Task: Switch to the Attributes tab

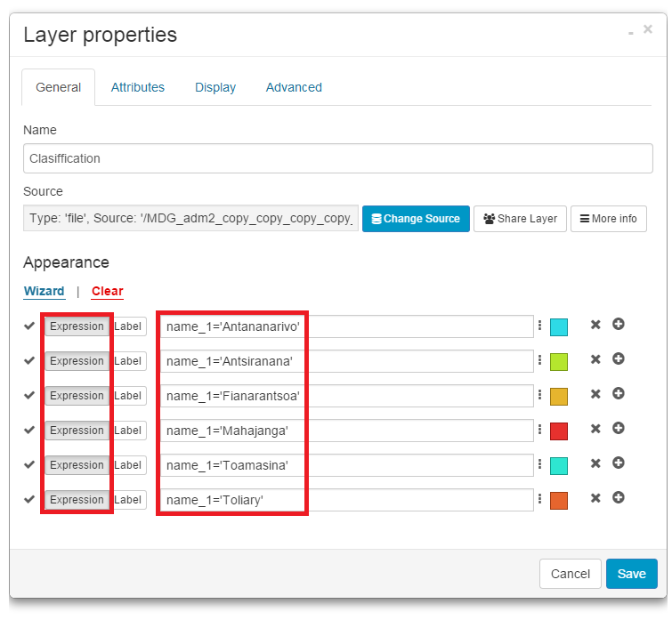Action: tap(138, 87)
